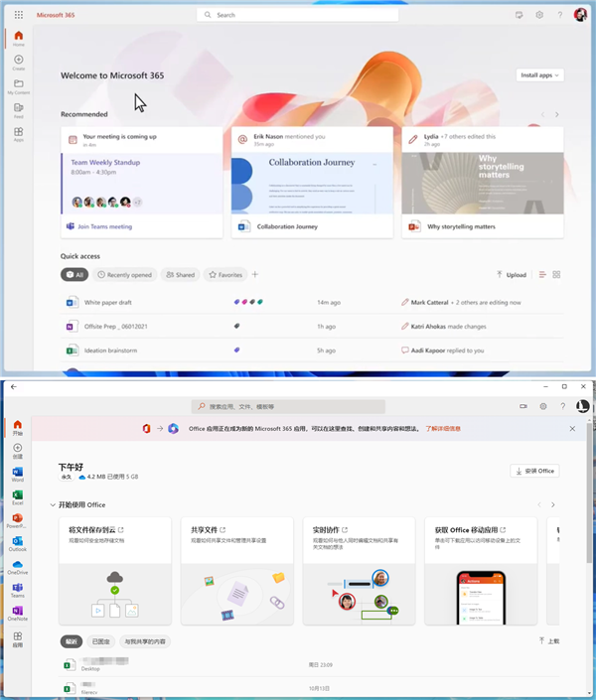Go to next Recommended cards
This screenshot has height=700, width=596.
556,115
